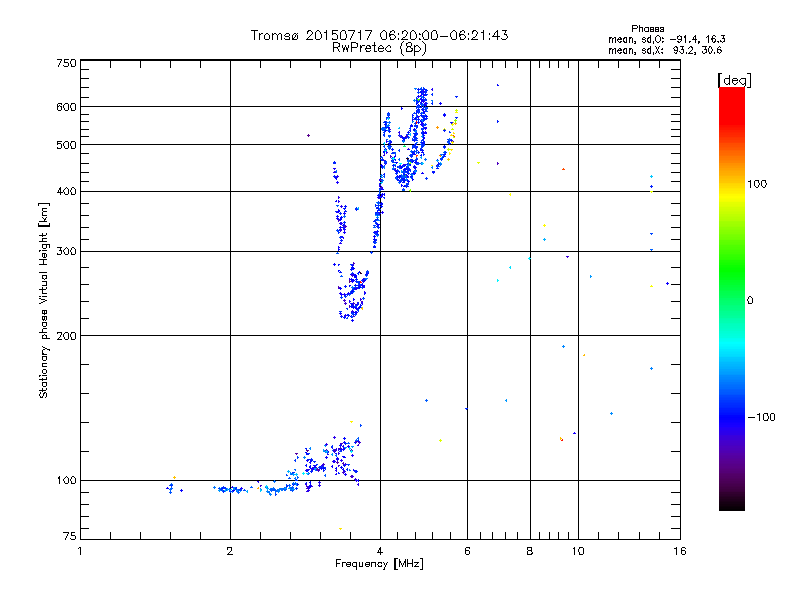Click the x-axis tick label '16'

click(680, 551)
